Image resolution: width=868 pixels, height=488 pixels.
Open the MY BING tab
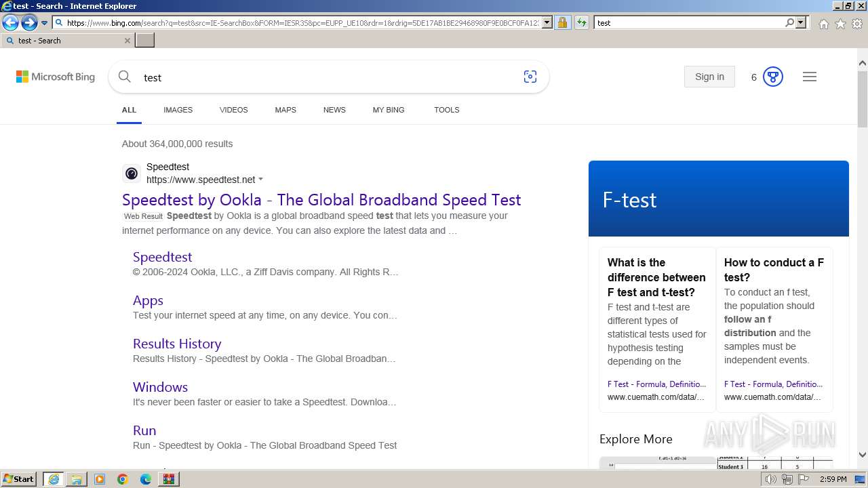[x=389, y=110]
